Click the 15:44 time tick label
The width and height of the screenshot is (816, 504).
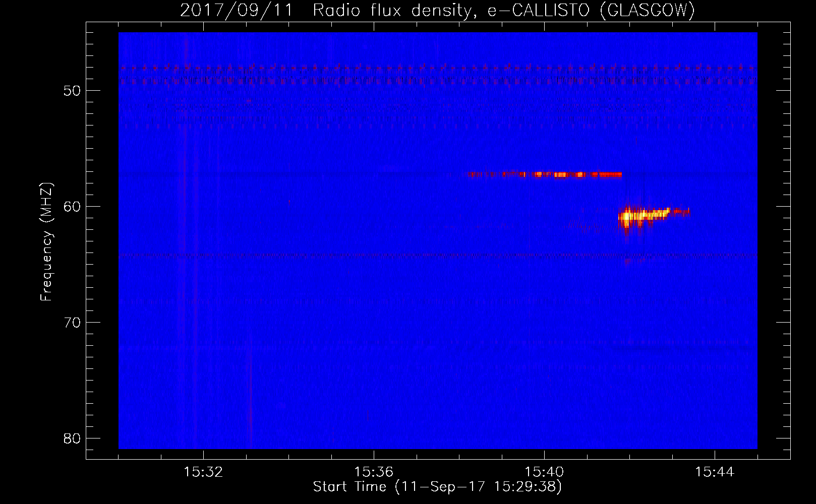(715, 472)
